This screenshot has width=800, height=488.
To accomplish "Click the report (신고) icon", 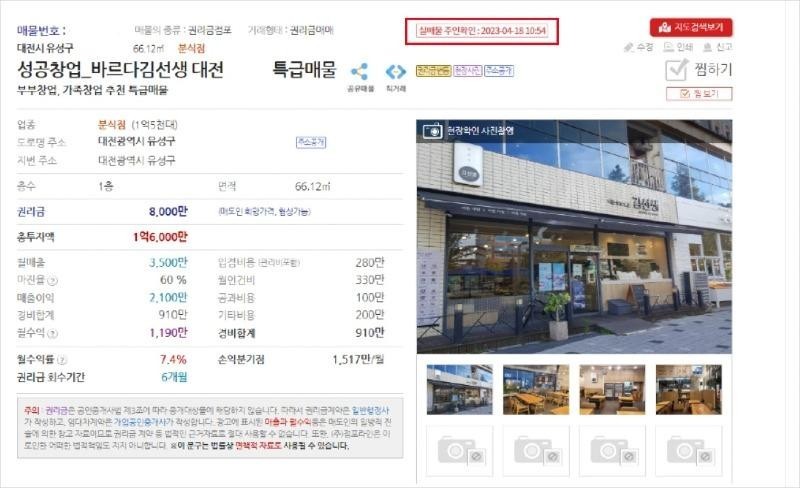I will (x=707, y=47).
